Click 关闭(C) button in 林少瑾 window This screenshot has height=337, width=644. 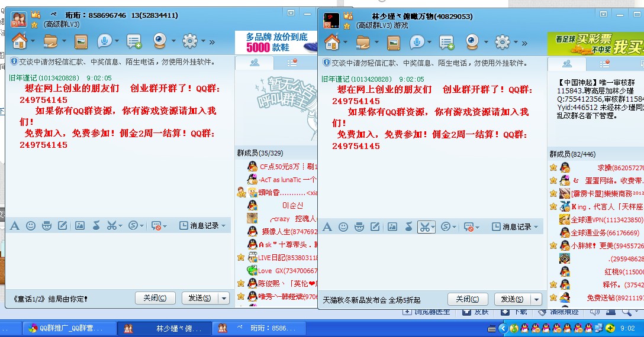coord(468,299)
